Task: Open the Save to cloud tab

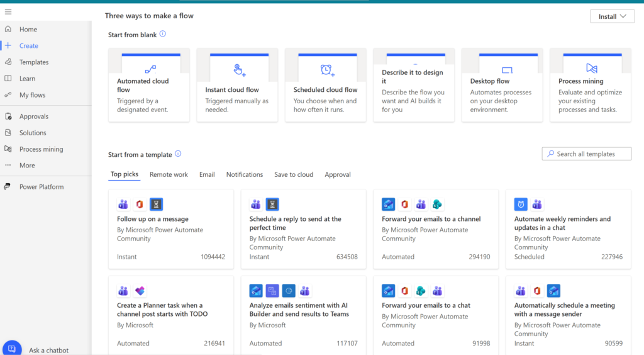Action: coord(294,174)
